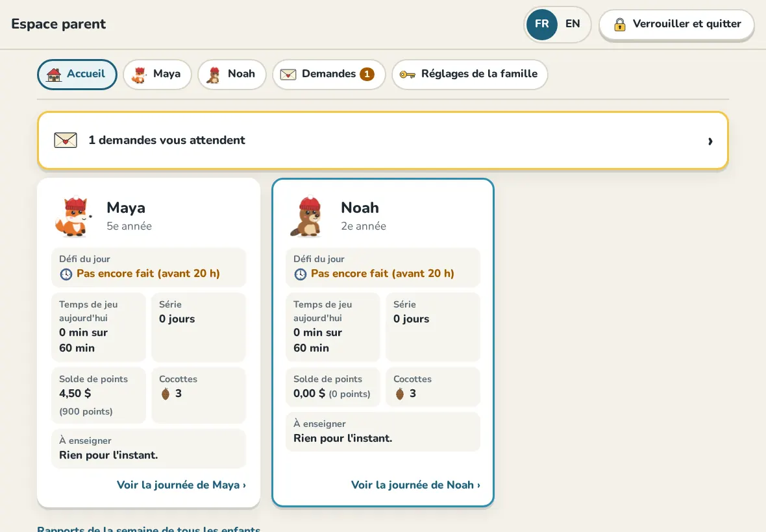This screenshot has height=532, width=766.
Task: Click Maya's name on her card
Action: [126, 208]
